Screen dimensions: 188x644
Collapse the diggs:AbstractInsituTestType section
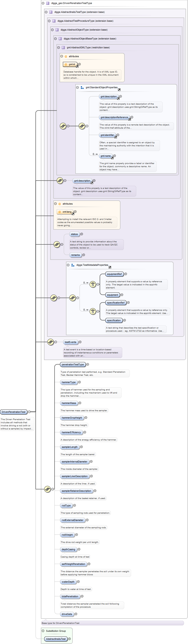46,12
